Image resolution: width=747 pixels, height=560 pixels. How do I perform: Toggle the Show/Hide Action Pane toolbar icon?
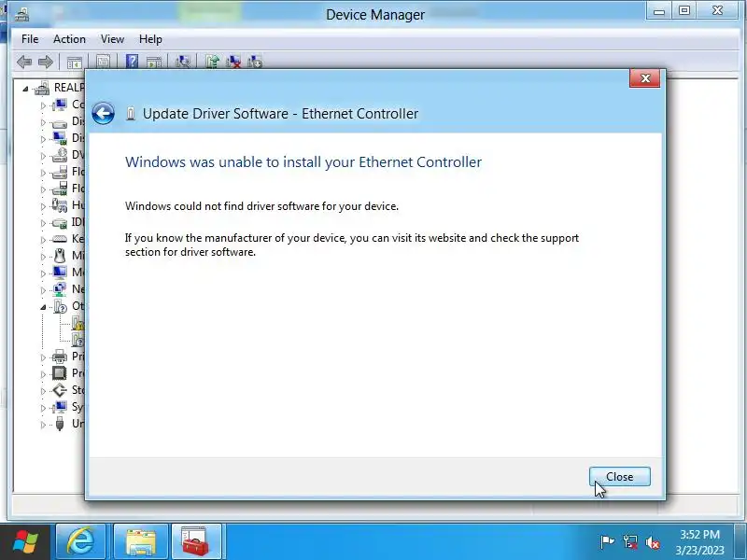154,62
